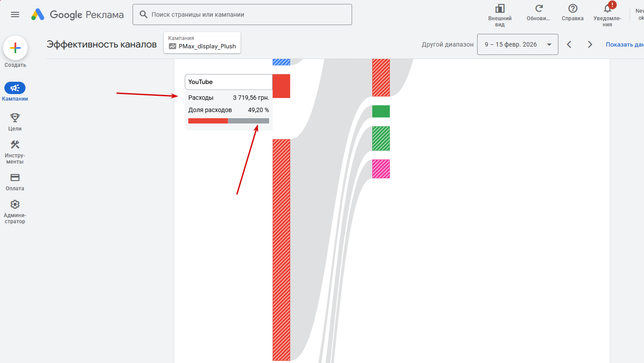The width and height of the screenshot is (644, 363).
Task: Open Admin gear section
Action: [15, 205]
